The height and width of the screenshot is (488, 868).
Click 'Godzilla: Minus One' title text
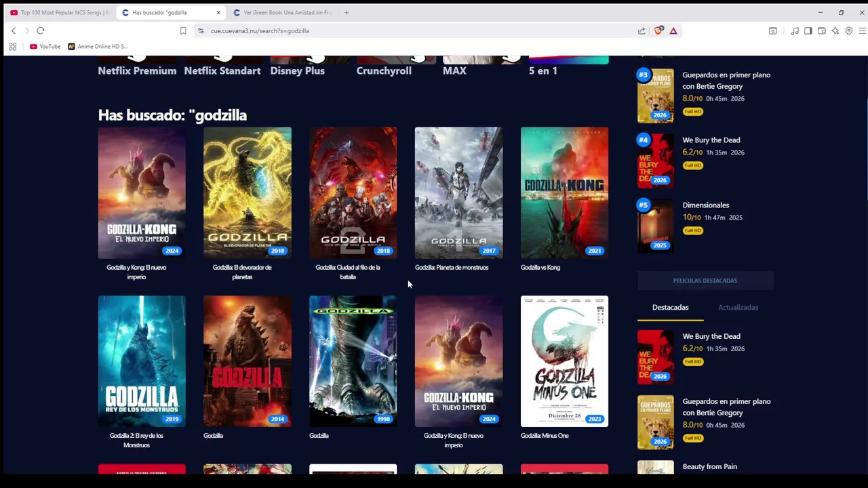pyautogui.click(x=545, y=436)
